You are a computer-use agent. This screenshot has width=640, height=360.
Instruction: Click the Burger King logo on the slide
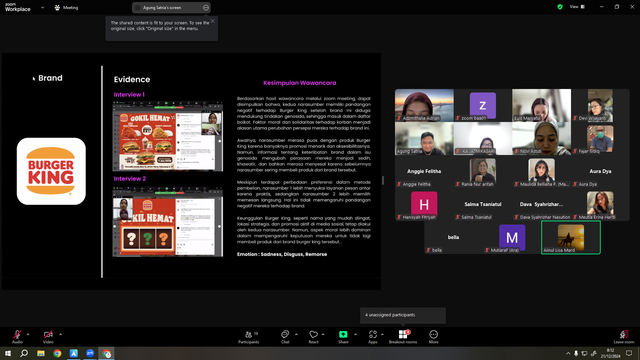point(51,171)
